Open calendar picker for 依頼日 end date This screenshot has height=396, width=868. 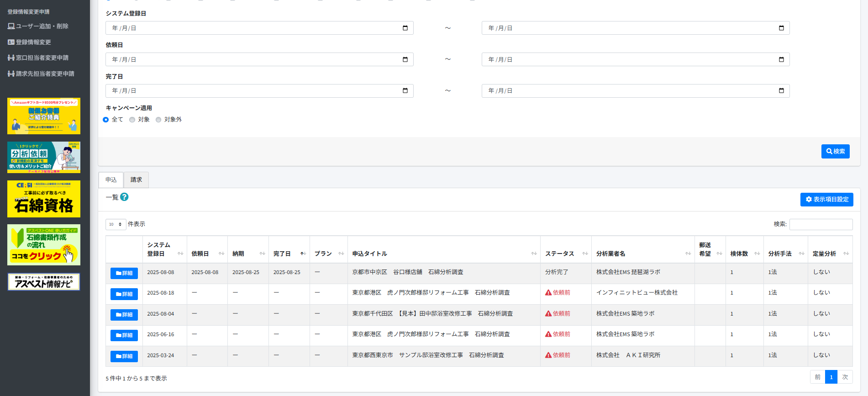781,59
